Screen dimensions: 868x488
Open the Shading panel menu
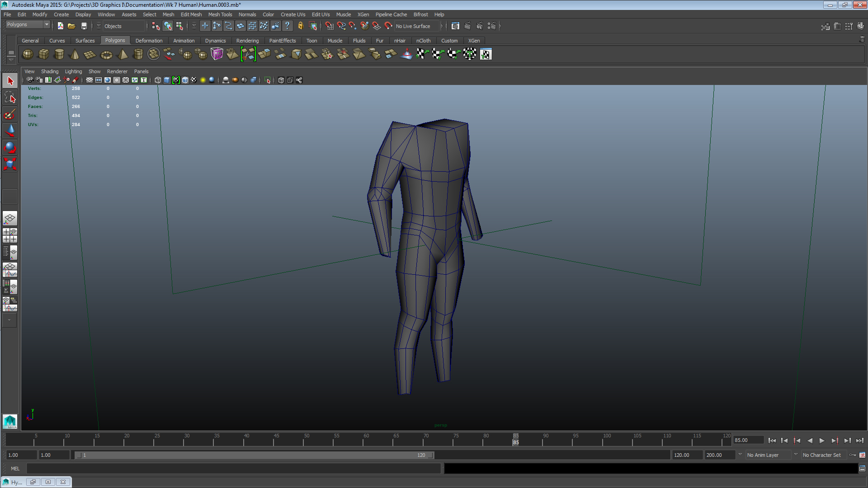point(50,71)
